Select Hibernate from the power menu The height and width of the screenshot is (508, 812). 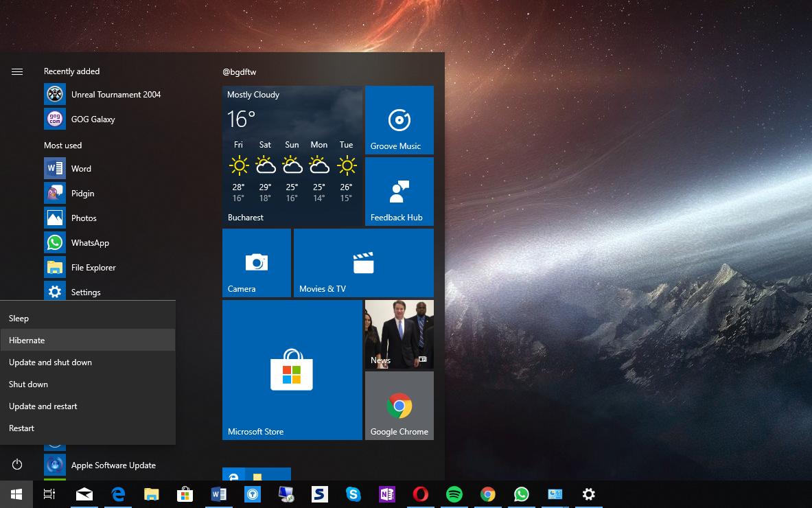[87, 340]
